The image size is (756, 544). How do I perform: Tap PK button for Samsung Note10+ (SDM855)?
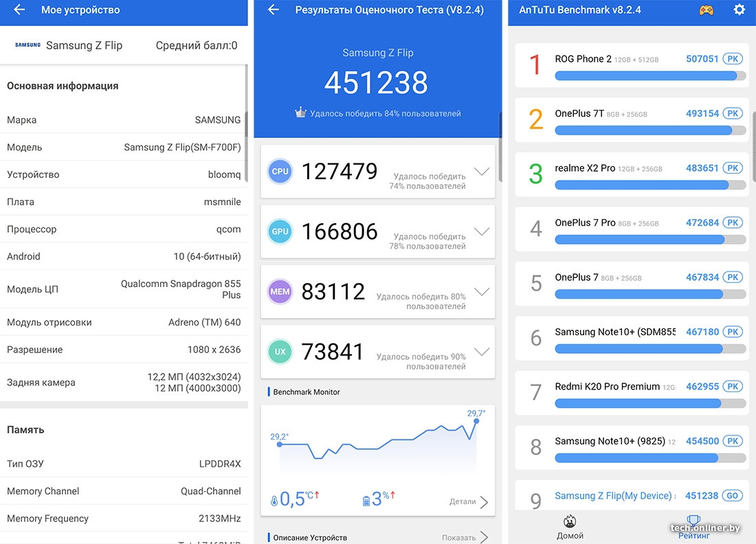click(x=733, y=332)
